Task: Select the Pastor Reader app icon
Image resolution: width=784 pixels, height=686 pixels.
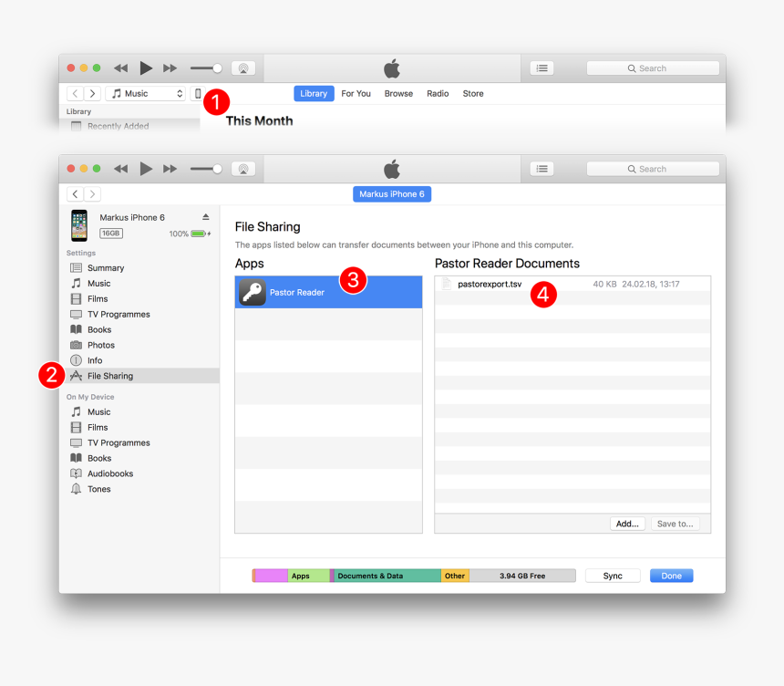Action: pos(253,292)
